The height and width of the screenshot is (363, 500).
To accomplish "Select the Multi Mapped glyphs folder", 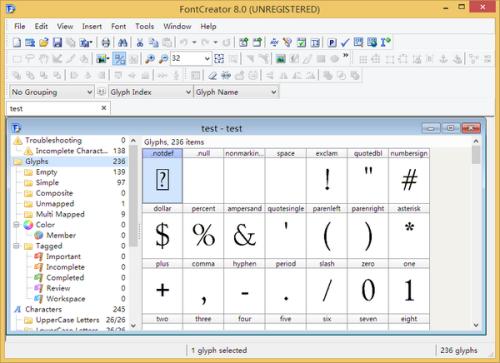I will coord(60,214).
